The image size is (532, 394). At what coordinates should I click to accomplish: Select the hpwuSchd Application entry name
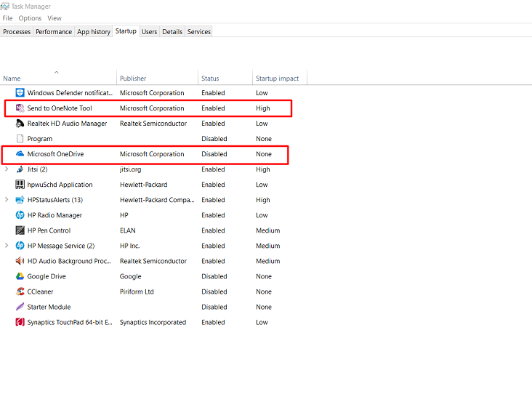click(x=60, y=184)
